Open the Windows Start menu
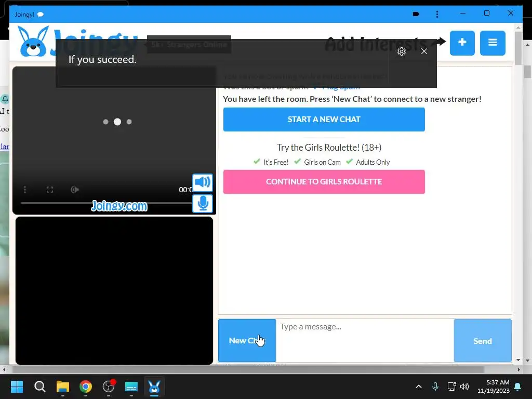The height and width of the screenshot is (399, 532). coord(17,387)
